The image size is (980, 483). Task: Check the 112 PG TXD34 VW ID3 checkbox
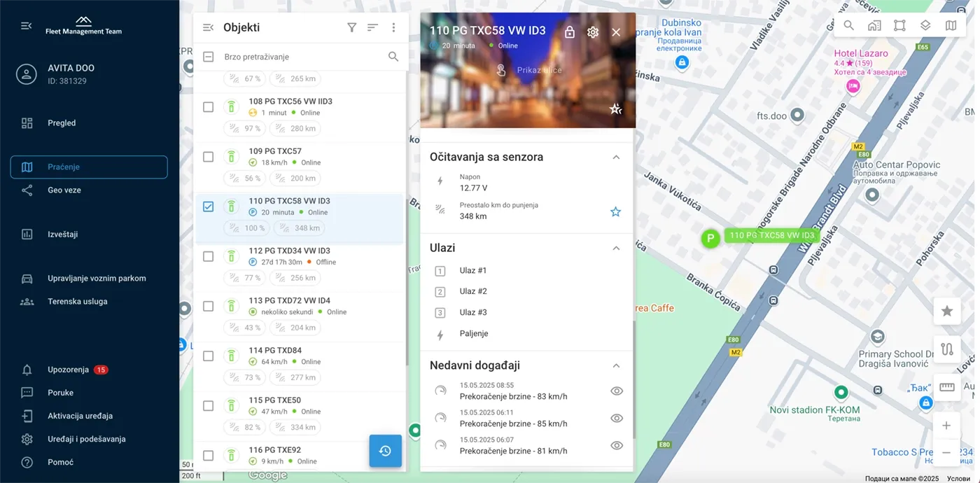(x=208, y=256)
